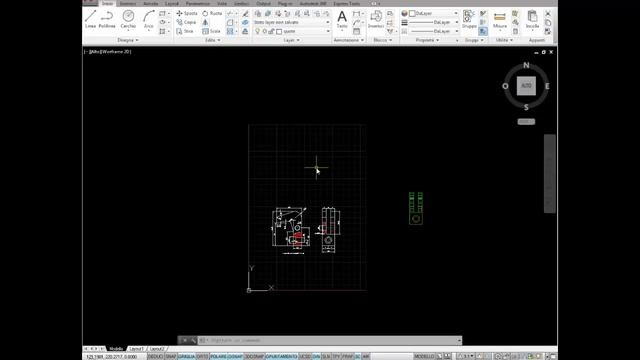The image size is (640, 360).
Task: Toggle OPUNTAMENTO object tracking
Action: (282, 356)
